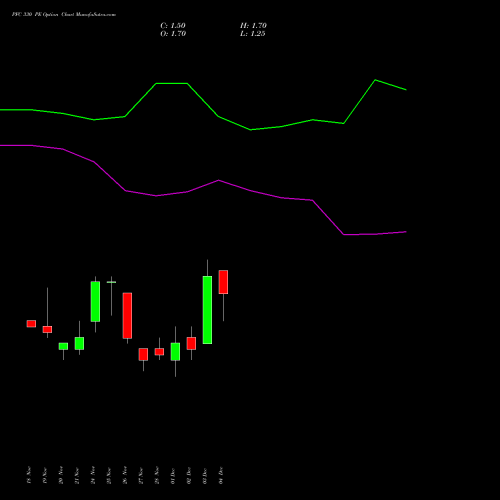Click the 25 Nov date label

click(109, 475)
